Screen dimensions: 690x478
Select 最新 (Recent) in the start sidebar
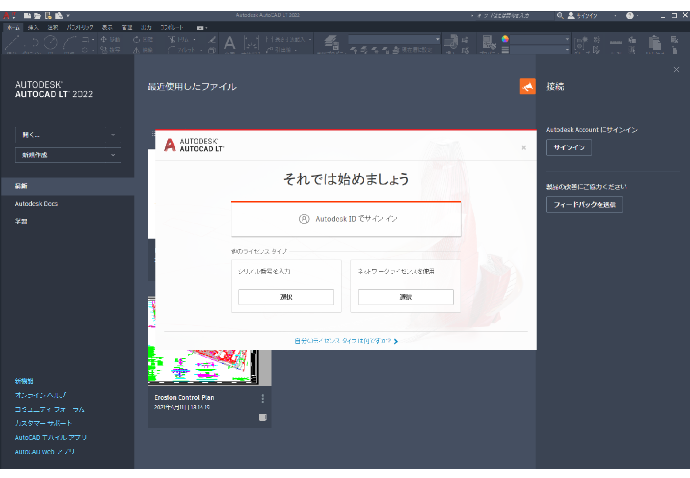pos(67,186)
